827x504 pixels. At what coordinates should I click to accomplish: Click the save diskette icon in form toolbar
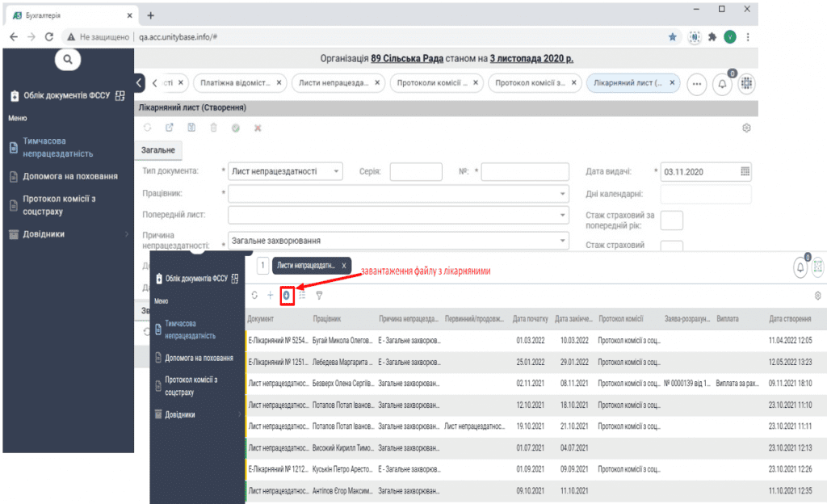pyautogui.click(x=191, y=128)
